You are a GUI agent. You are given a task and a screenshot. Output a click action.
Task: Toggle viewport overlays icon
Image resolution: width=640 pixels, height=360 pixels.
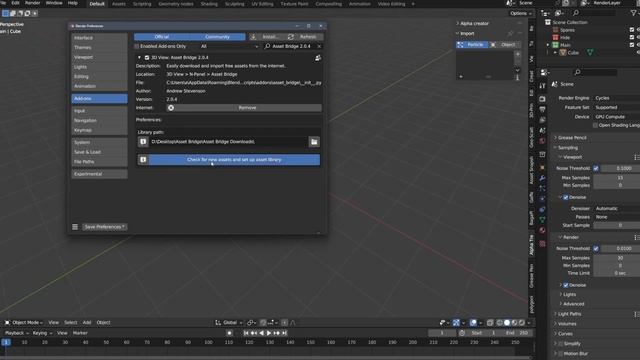[x=473, y=322]
